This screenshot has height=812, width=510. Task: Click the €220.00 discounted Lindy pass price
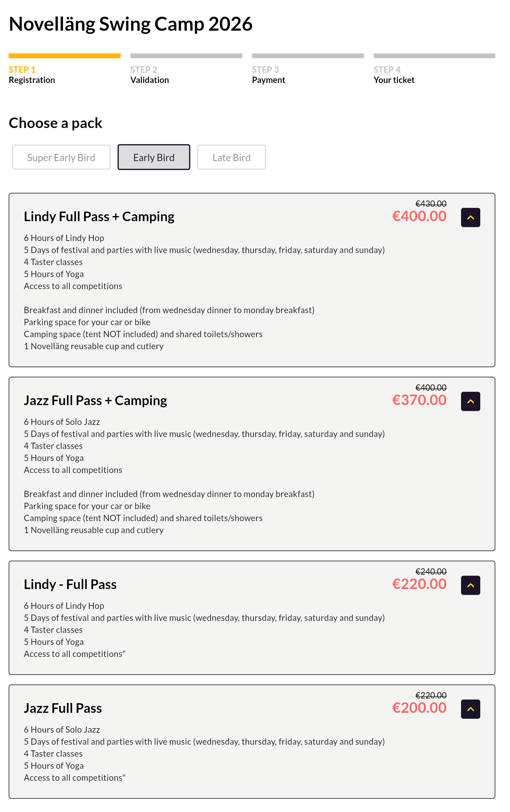[x=419, y=584]
